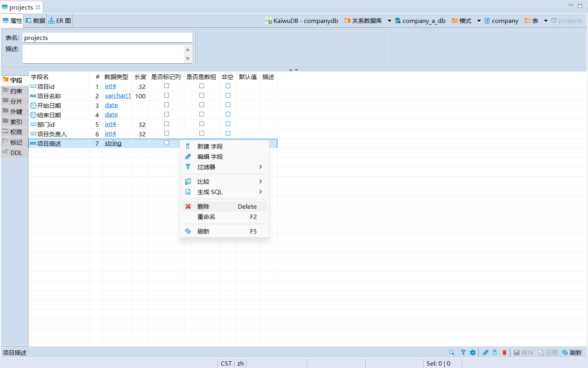Click the filter funnel icon in bottom toolbar
This screenshot has width=588, height=368.
pyautogui.click(x=463, y=353)
